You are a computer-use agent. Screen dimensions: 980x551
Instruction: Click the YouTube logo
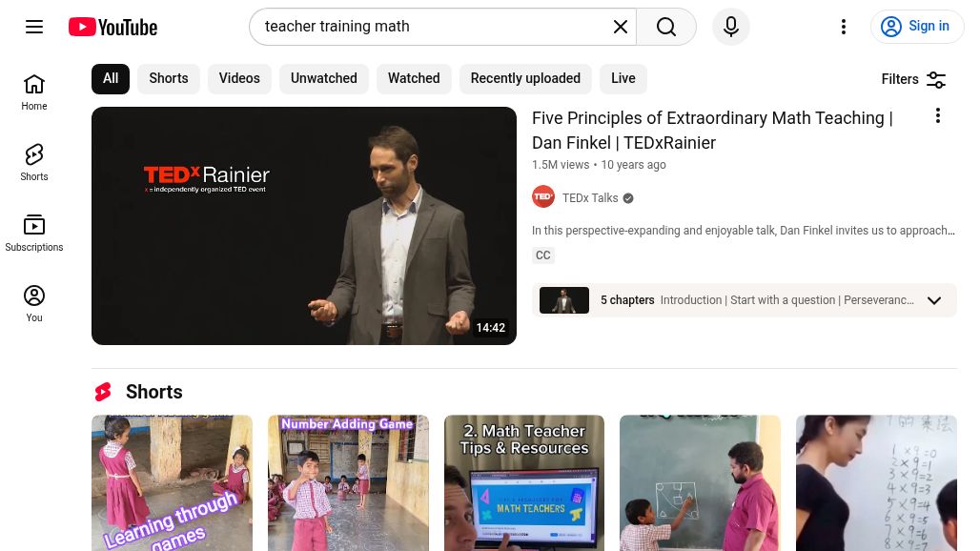(x=113, y=27)
